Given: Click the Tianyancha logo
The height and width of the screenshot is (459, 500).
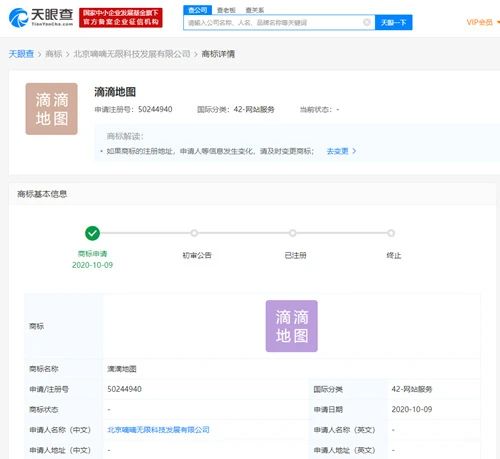Looking at the screenshot, I should (41, 18).
